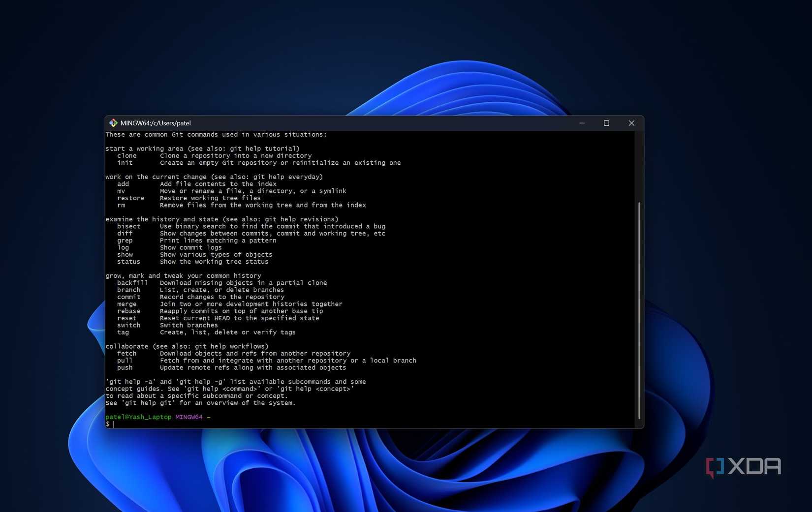Click 'grow, mark and tweak' heading line
The image size is (812, 512).
(x=183, y=276)
